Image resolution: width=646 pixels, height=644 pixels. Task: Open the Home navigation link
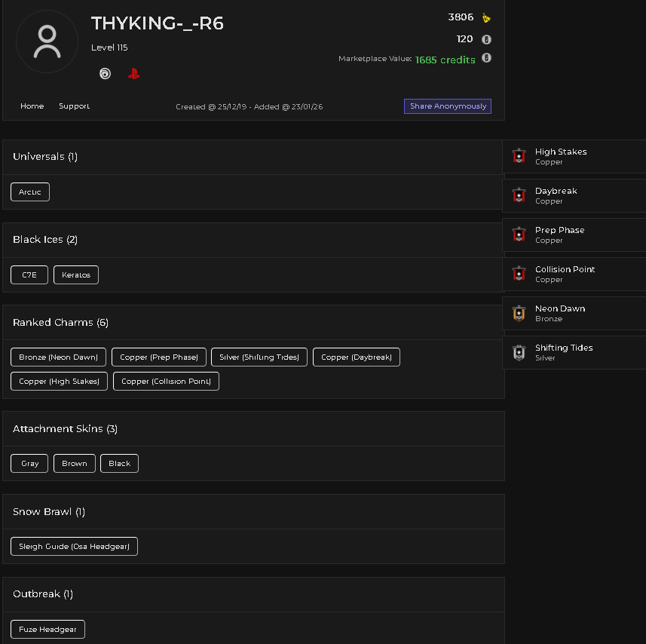pyautogui.click(x=32, y=106)
